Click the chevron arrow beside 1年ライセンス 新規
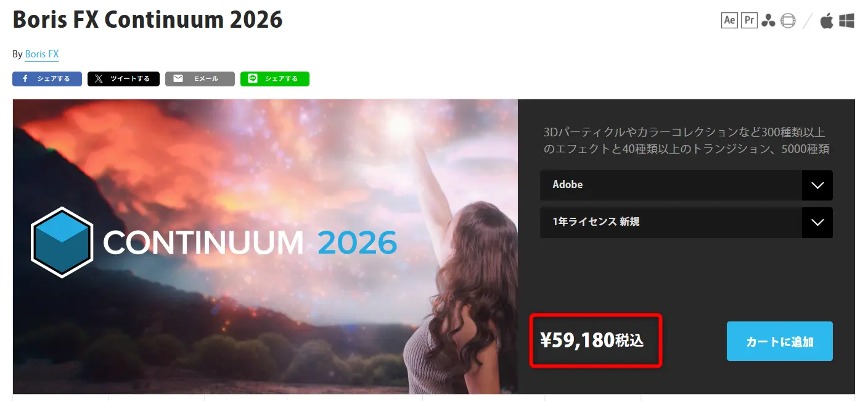 pyautogui.click(x=817, y=222)
